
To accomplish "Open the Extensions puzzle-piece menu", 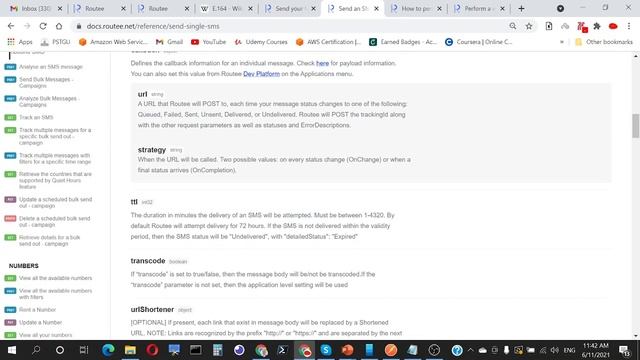I will tap(597, 26).
